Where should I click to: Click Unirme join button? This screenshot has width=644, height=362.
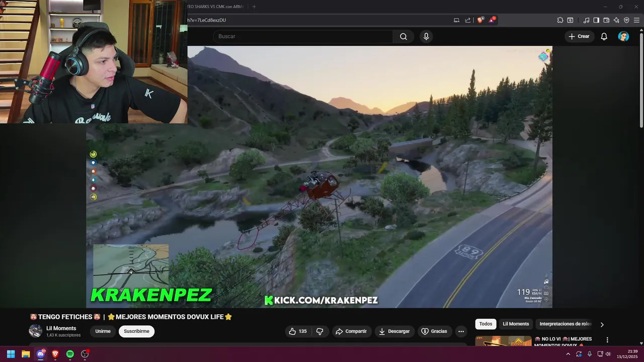pos(103,331)
